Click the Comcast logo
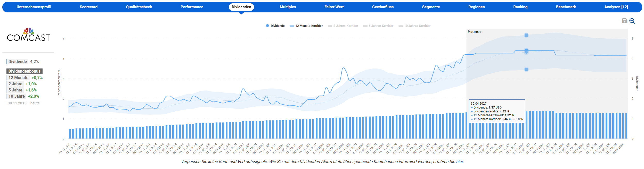The height and width of the screenshot is (169, 644). [x=28, y=35]
